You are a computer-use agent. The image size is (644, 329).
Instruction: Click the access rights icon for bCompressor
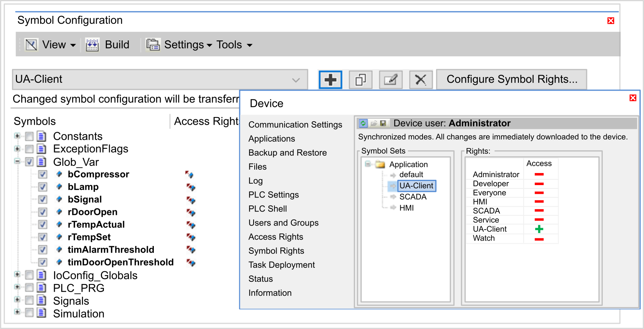189,175
